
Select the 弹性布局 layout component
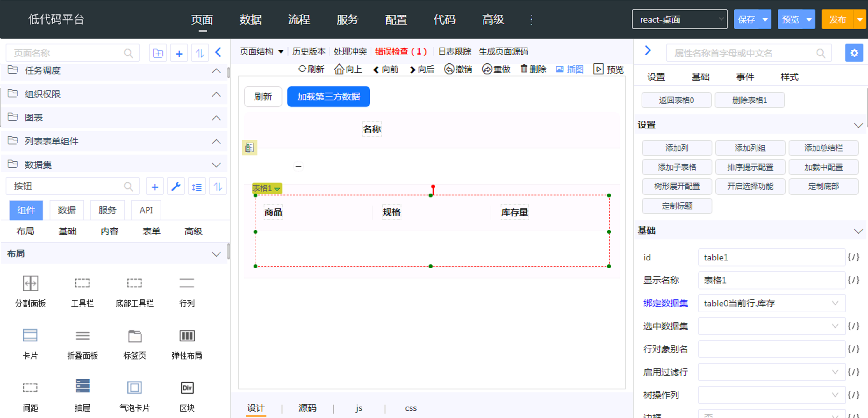click(187, 344)
